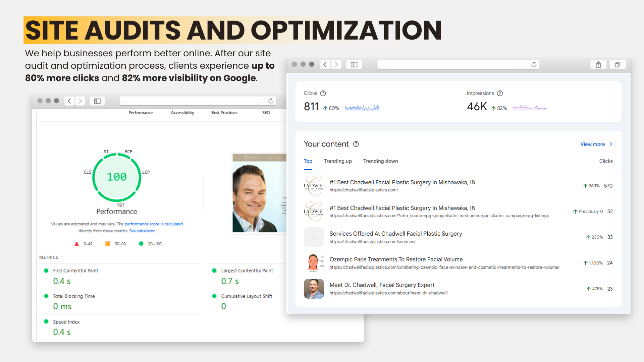Viewport: 644px width, 362px height.
Task: Open the See calculator link
Action: 142,231
